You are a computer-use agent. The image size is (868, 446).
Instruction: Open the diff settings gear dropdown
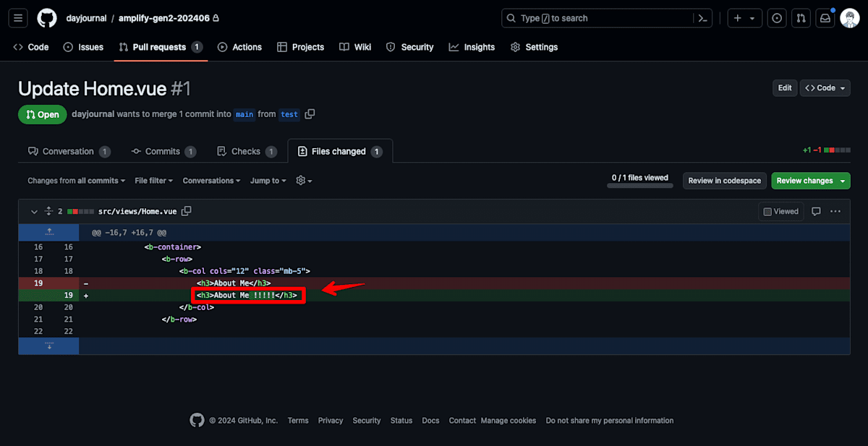(304, 181)
